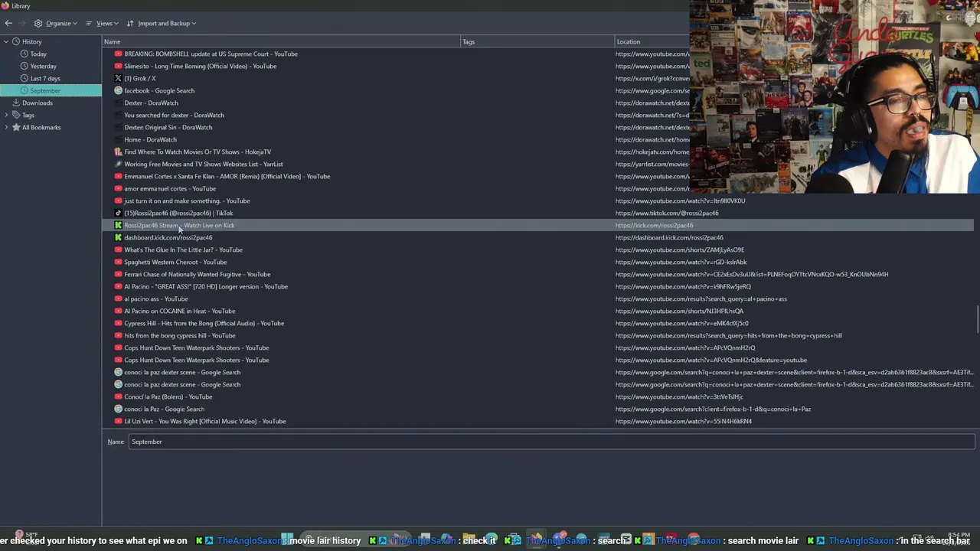Click the YouTube favicon beside 'Lil Uzi Vert - You Was Right'

tap(118, 421)
